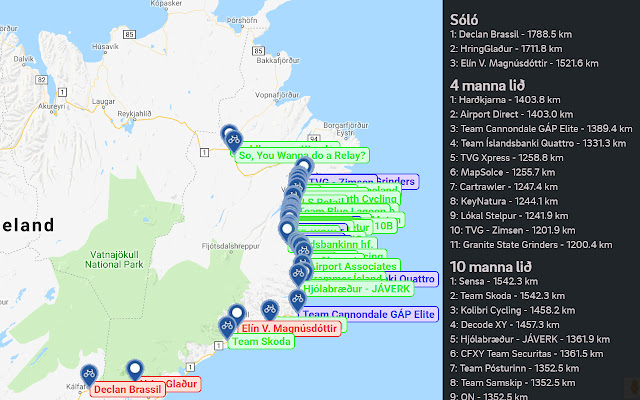Click bike marker above Team Cannondale GÁP Elite label
Screen dimensions: 640x400
pos(298,300)
